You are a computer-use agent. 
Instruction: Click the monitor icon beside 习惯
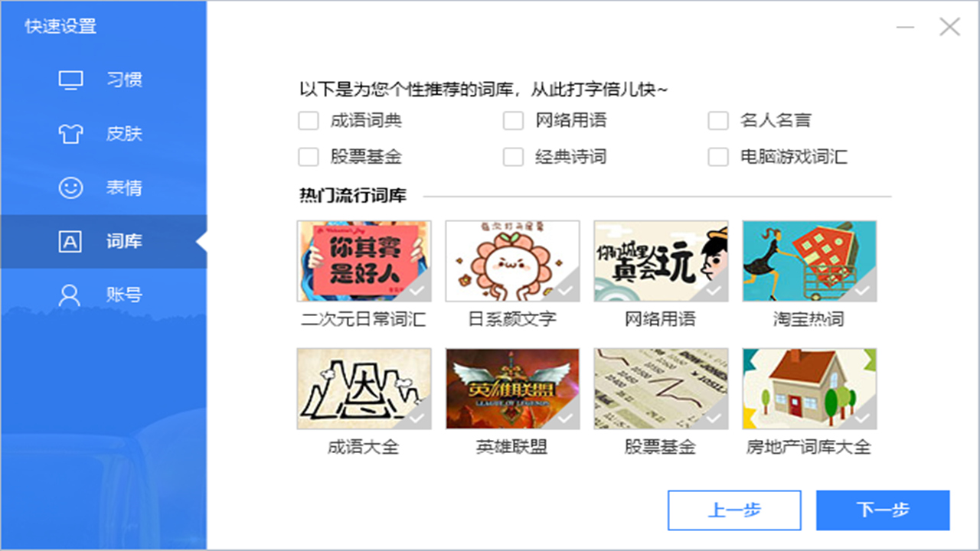tap(70, 80)
